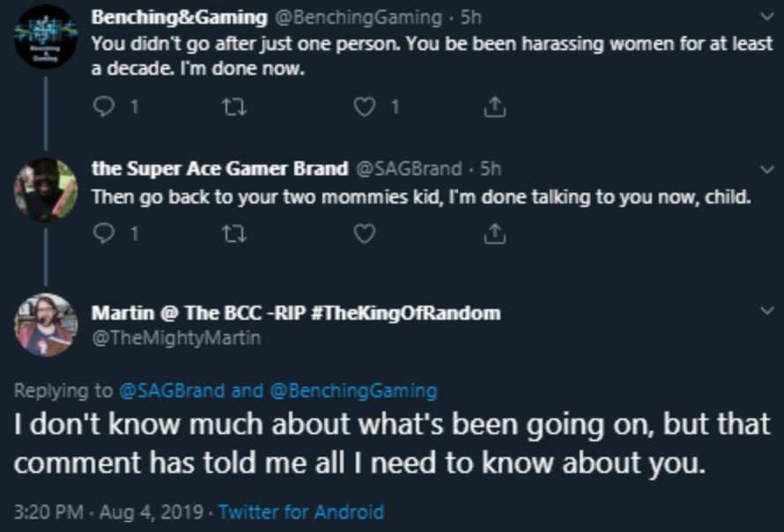This screenshot has width=784, height=532.
Task: Share the Super Ace Gamer Brand tweet
Action: click(x=495, y=233)
